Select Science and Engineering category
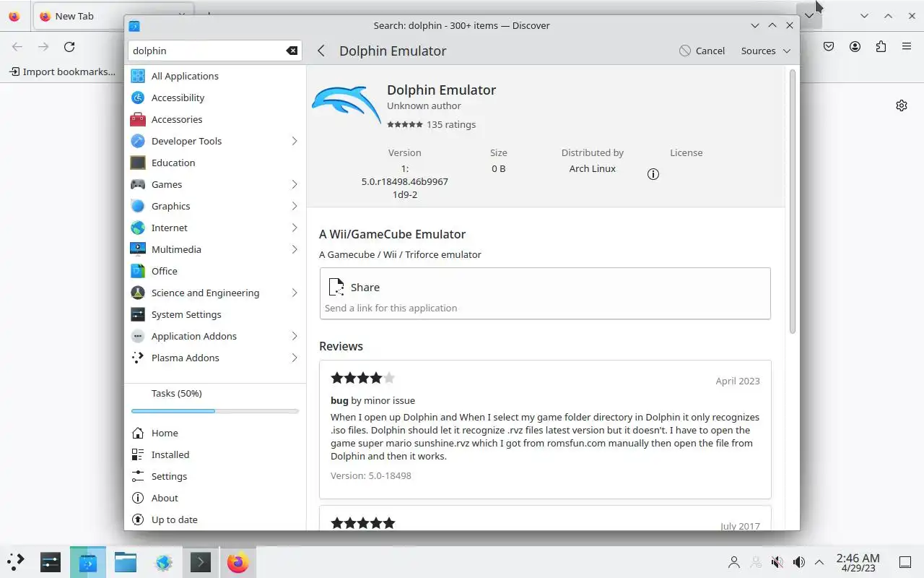The width and height of the screenshot is (924, 578). tap(215, 293)
